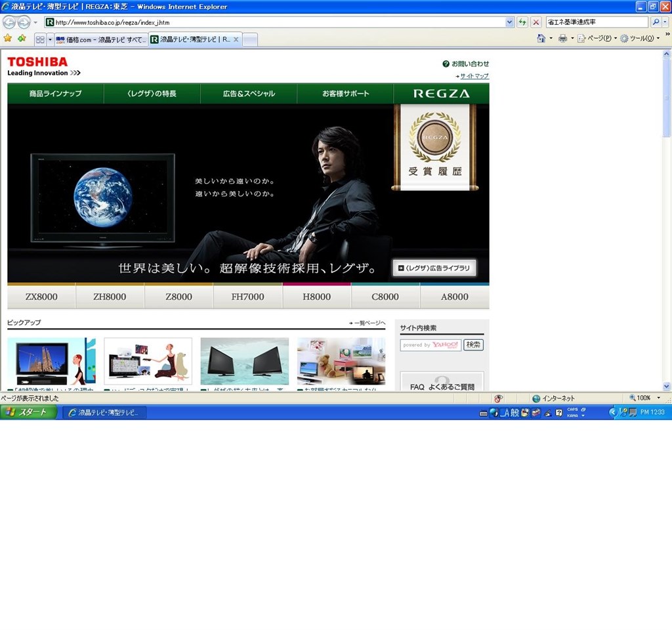Image resolution: width=672 pixels, height=630 pixels.
Task: Select the ZX8000 model tab
Action: coord(41,297)
